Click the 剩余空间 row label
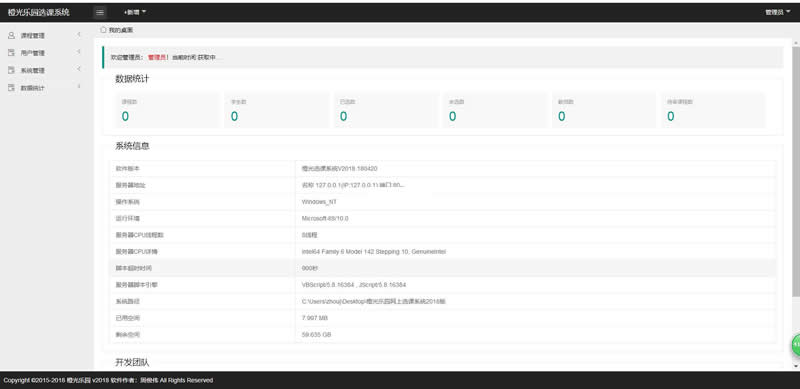The height and width of the screenshot is (389, 800). 128,335
